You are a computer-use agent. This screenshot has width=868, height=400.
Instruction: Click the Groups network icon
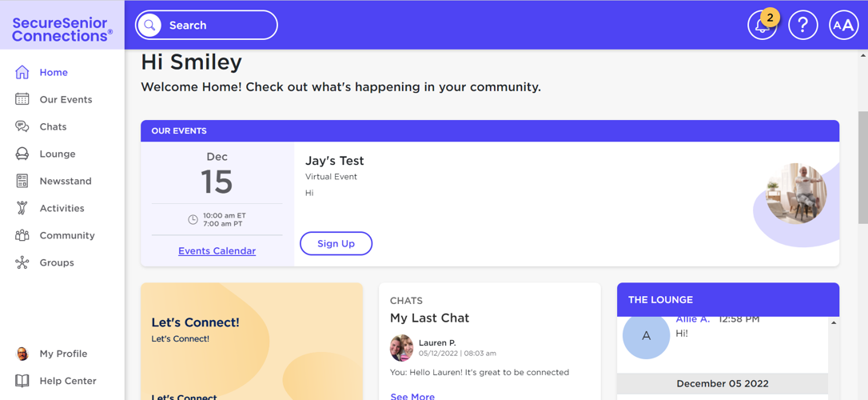click(22, 262)
